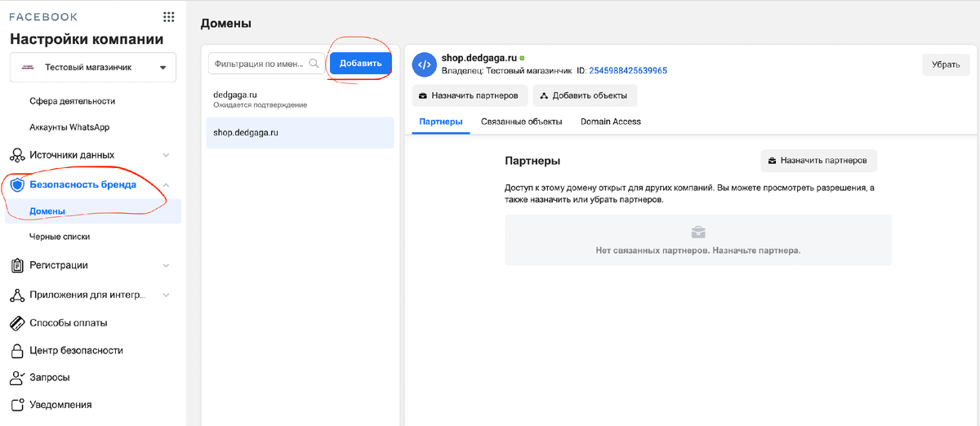The image size is (980, 426).
Task: Expand the Источники данных section chevron
Action: [x=166, y=155]
